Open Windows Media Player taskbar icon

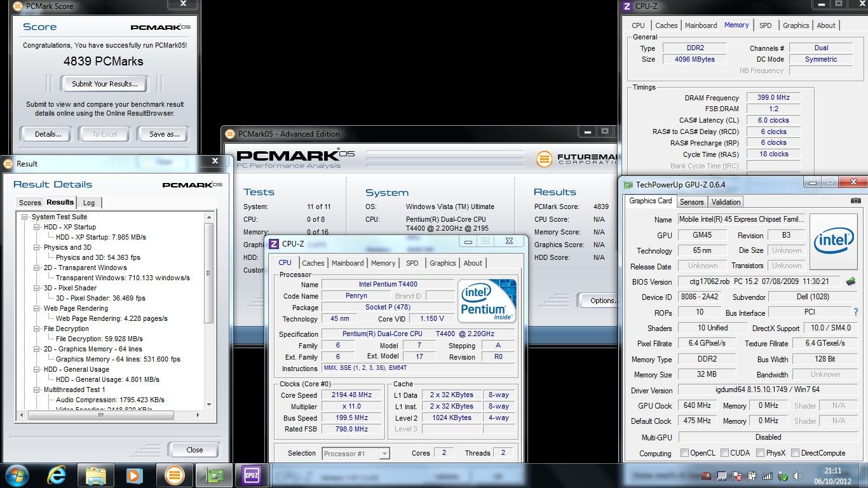(x=135, y=475)
